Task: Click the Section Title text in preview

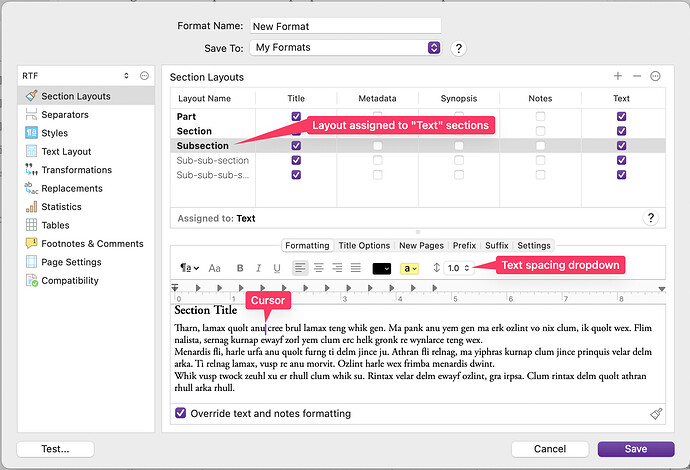Action: click(206, 310)
